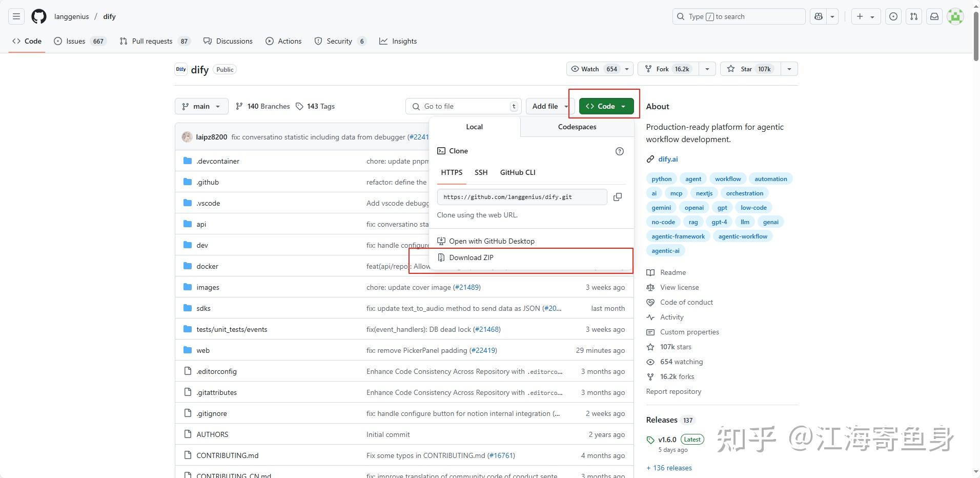Click the GitHub octocat logo

click(x=38, y=16)
